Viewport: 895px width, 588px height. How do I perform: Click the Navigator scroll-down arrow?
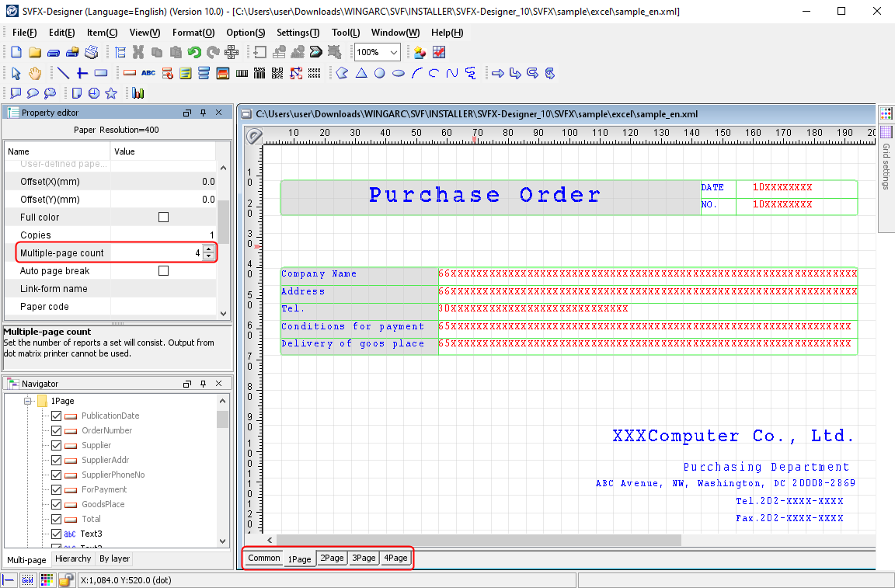point(223,541)
